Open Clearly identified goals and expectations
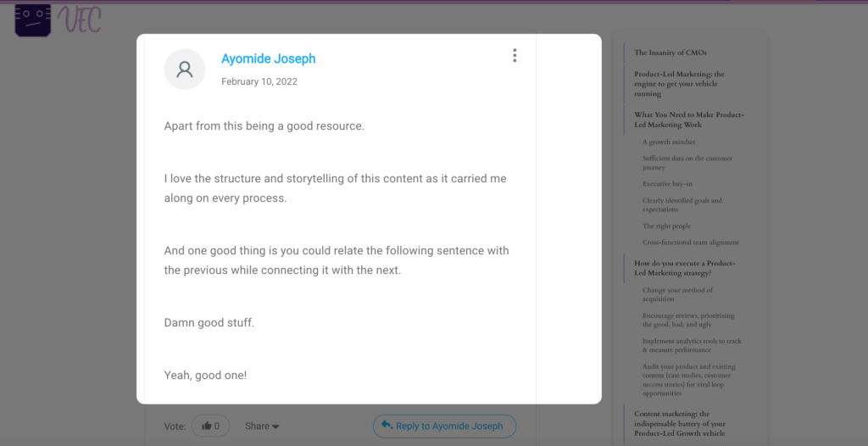This screenshot has width=868, height=446. pos(682,205)
